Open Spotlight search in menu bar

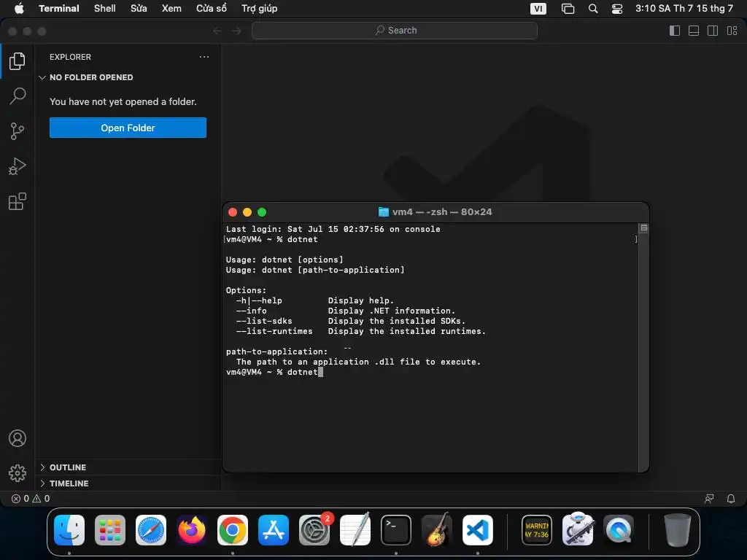click(x=592, y=9)
